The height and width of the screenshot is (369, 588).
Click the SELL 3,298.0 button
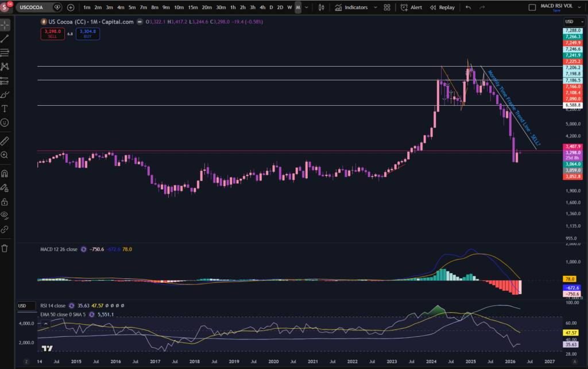coord(52,34)
